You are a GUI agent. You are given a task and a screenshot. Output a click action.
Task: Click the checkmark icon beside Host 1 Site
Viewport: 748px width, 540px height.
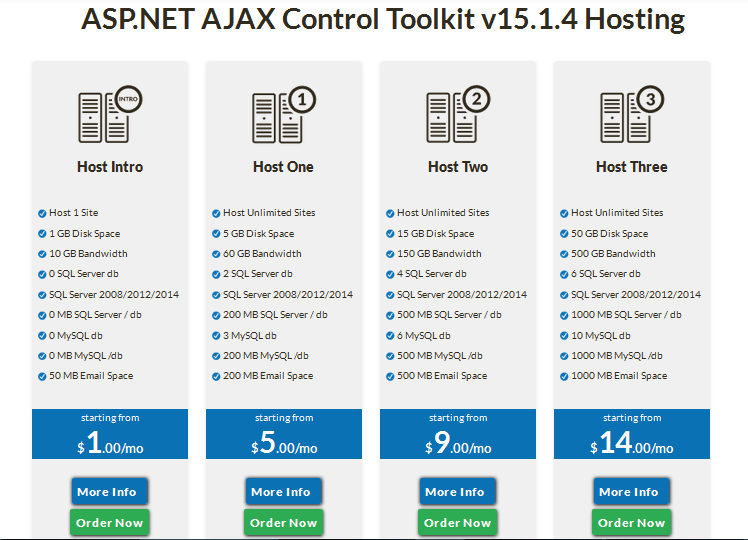pos(42,213)
